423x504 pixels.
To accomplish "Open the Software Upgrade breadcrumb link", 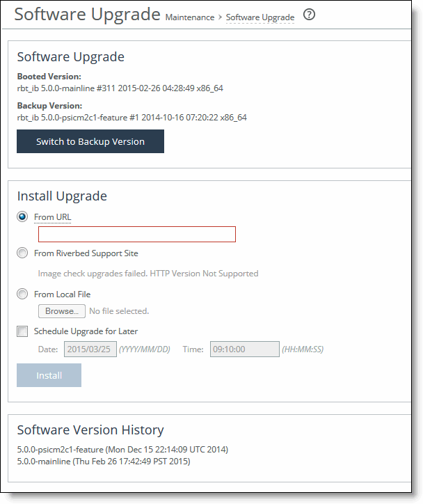I will click(x=260, y=17).
